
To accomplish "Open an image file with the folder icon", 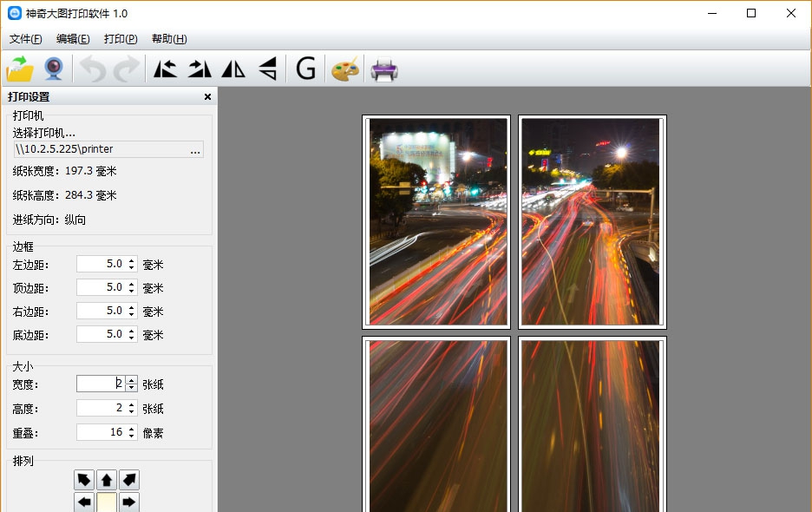I will tap(20, 69).
